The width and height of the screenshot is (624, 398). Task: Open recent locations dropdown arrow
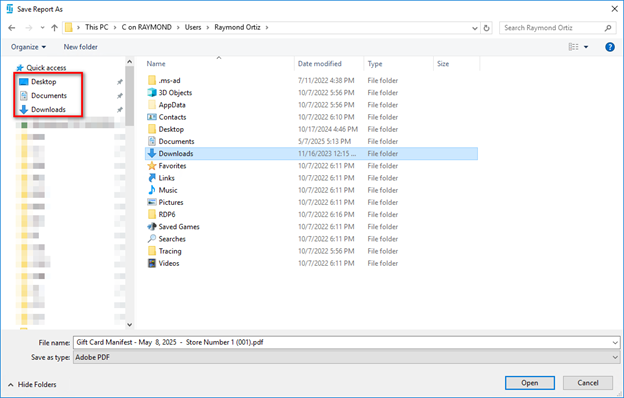43,28
